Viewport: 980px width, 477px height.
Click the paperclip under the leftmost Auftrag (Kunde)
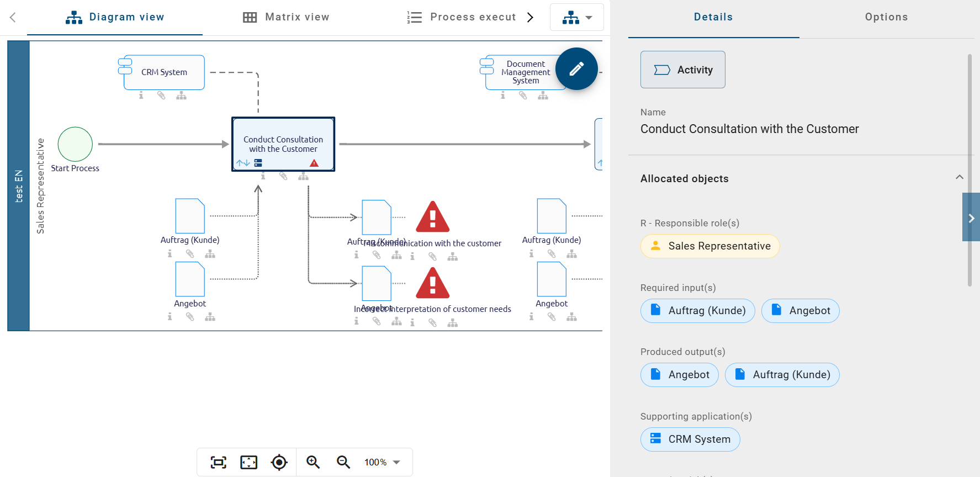[190, 254]
